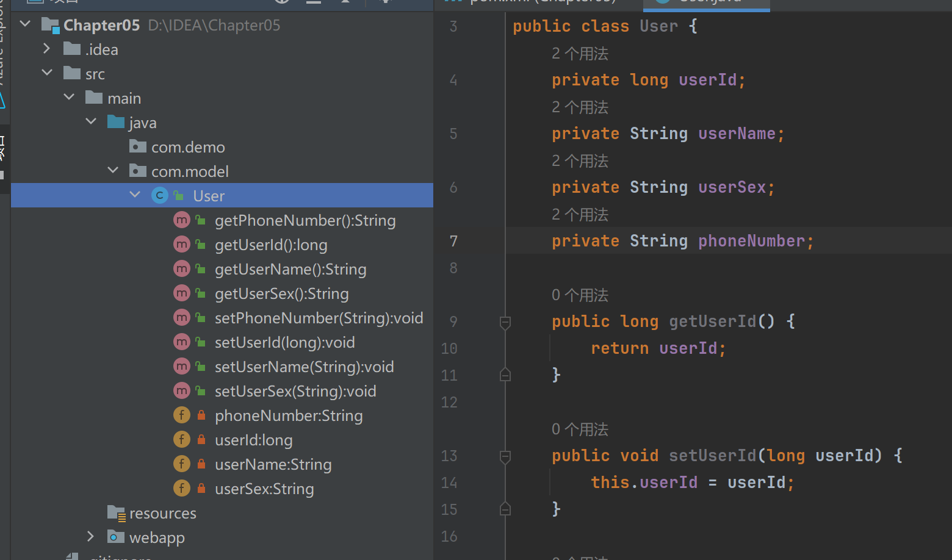Collapse the src folder in project tree
Viewport: 952px width, 560px height.
pyautogui.click(x=47, y=73)
